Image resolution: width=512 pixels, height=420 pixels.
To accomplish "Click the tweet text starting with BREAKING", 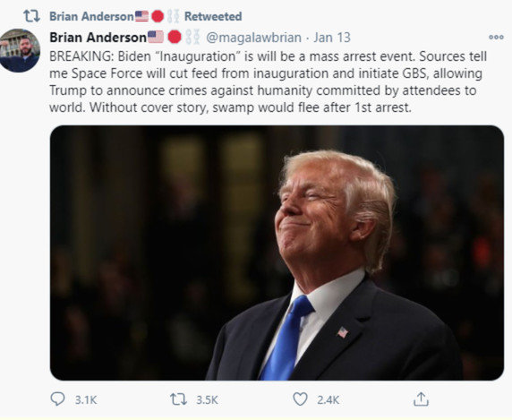I will [268, 81].
